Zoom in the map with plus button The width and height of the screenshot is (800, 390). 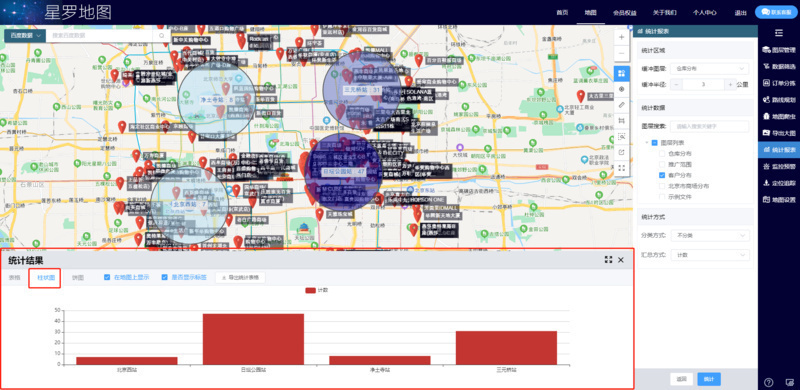click(621, 37)
